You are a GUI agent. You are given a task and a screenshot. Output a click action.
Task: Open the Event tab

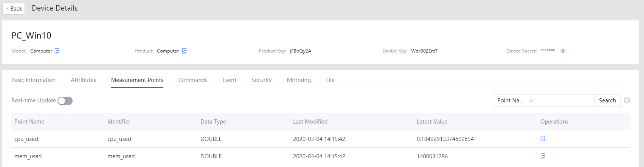229,80
